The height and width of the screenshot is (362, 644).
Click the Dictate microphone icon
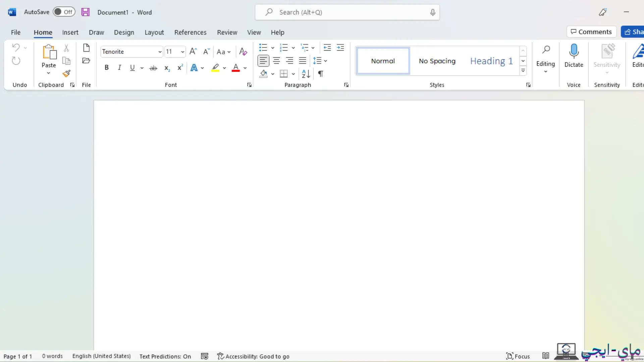click(574, 51)
